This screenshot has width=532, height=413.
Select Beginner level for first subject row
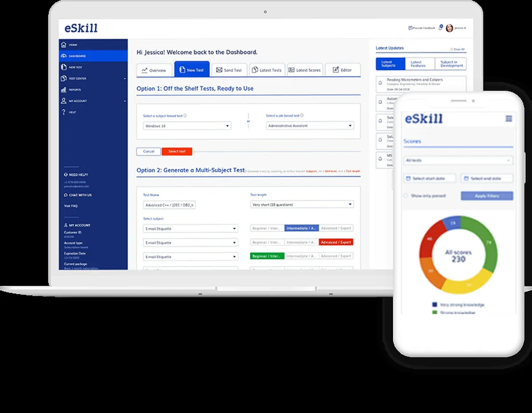267,228
